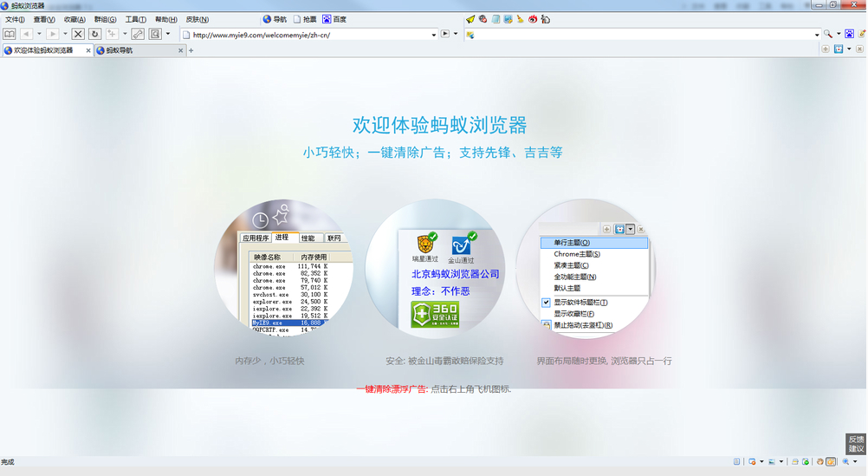868x476 pixels.
Task: Add a new tab with the plus button
Action: pos(191,50)
